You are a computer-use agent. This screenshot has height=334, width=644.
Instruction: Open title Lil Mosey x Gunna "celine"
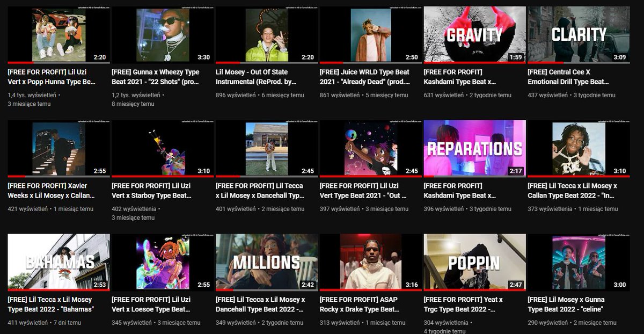click(567, 304)
